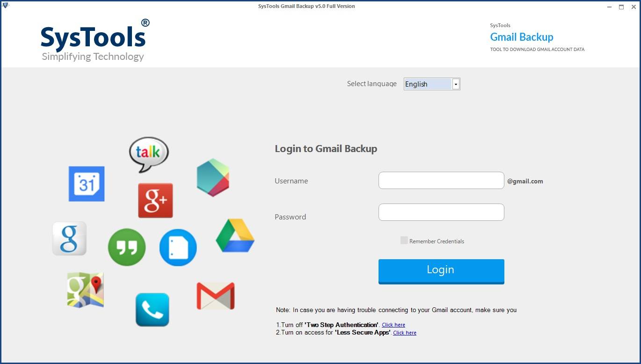Open Less Secure Apps Click here link

point(405,333)
